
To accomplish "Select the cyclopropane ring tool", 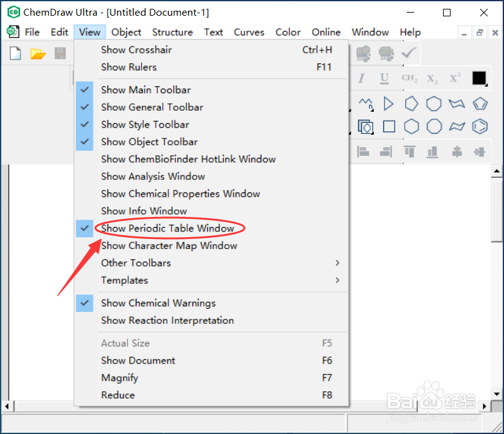I will (388, 104).
